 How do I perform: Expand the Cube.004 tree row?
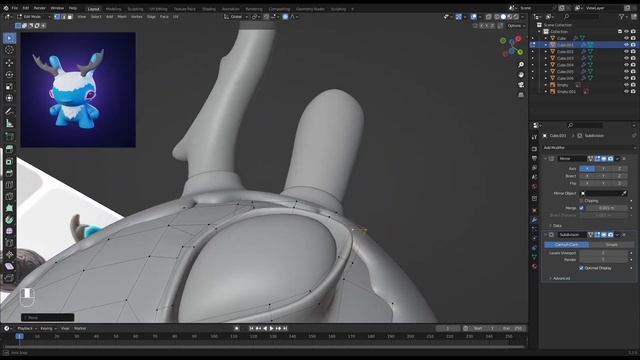coord(546,65)
